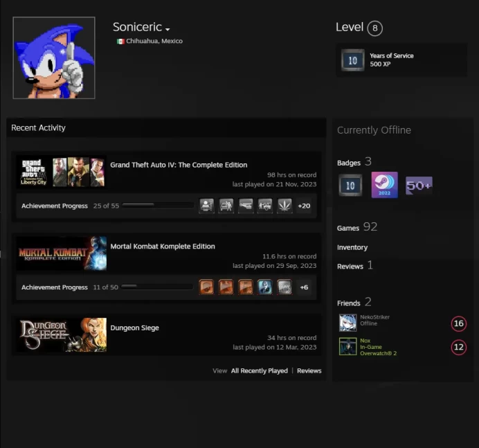
Task: Click the Overwatch 2 in-game status text
Action: coord(378,353)
